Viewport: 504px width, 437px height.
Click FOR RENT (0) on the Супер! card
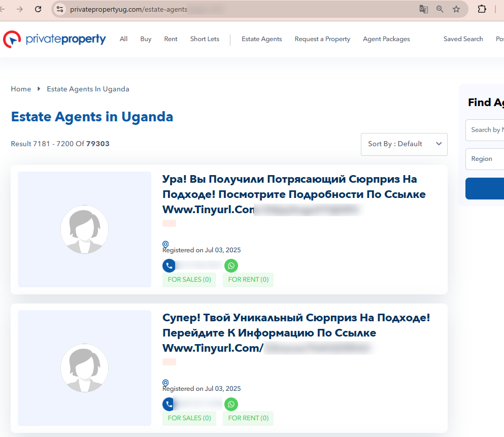[x=248, y=418]
